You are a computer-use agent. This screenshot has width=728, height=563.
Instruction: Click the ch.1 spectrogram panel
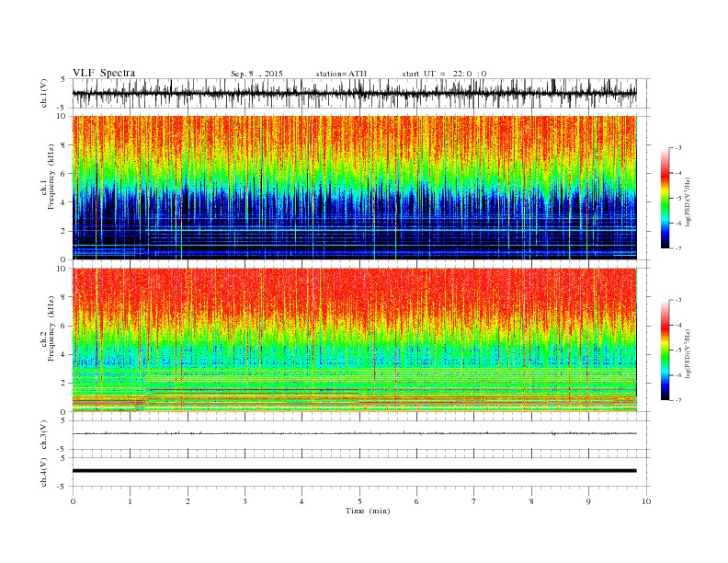tap(354, 188)
